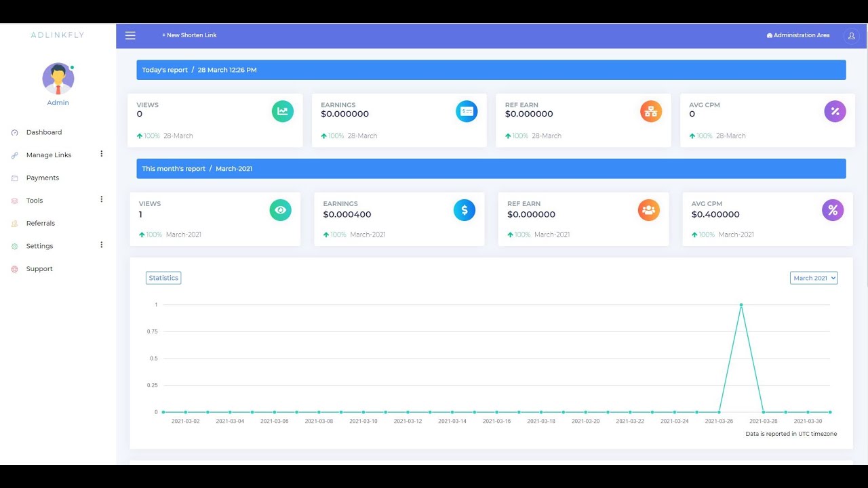Click today's Ref Earn network icon
Screen dimensions: 868x488
click(x=651, y=111)
